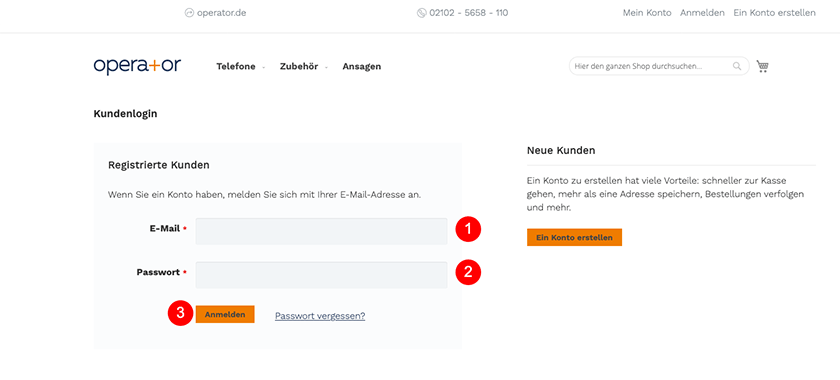
Task: Click the Registrierte Kunden heading
Action: pyautogui.click(x=159, y=165)
